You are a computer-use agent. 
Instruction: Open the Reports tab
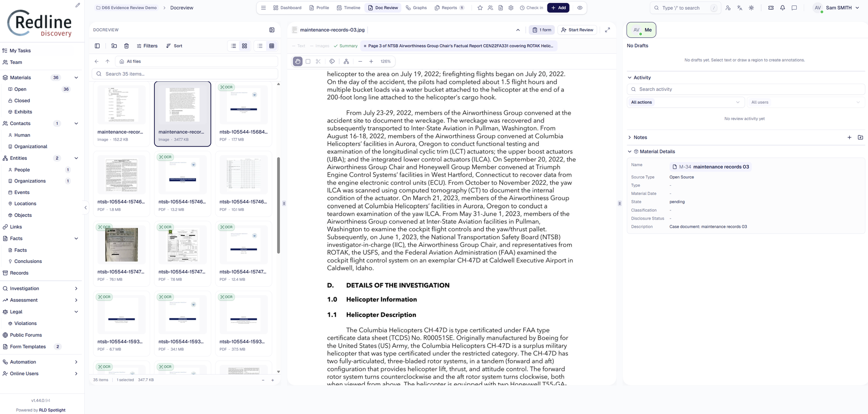[449, 8]
